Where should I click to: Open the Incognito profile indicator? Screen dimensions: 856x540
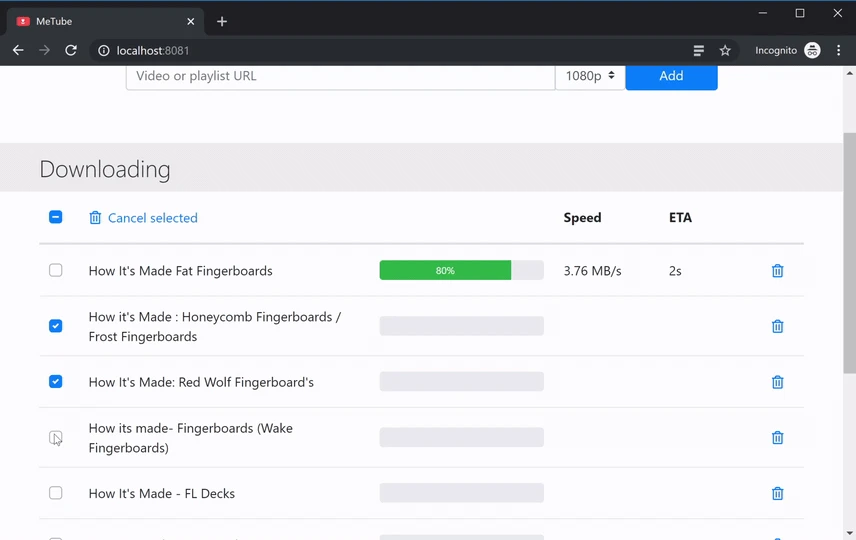pyautogui.click(x=787, y=51)
